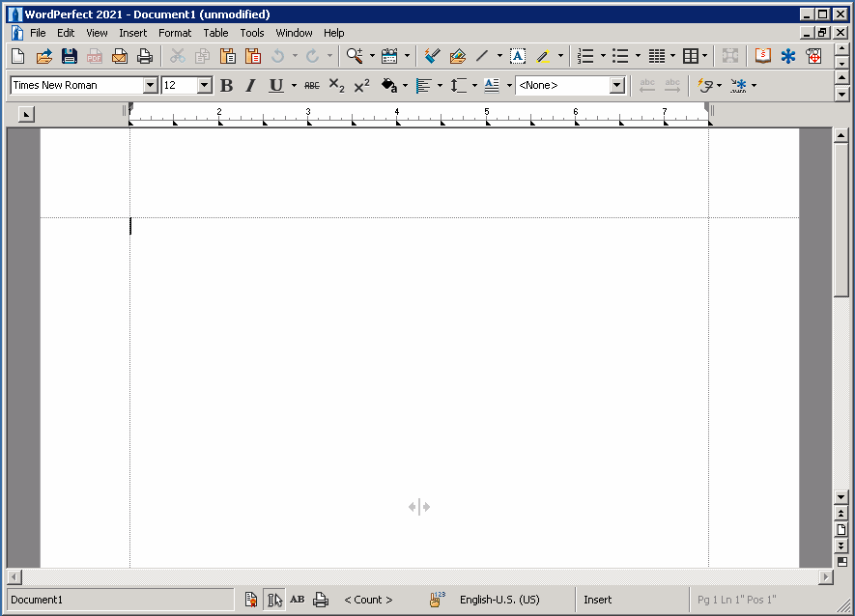Click the Line Spacing icon
Viewport: 855px width, 616px height.
[x=458, y=86]
